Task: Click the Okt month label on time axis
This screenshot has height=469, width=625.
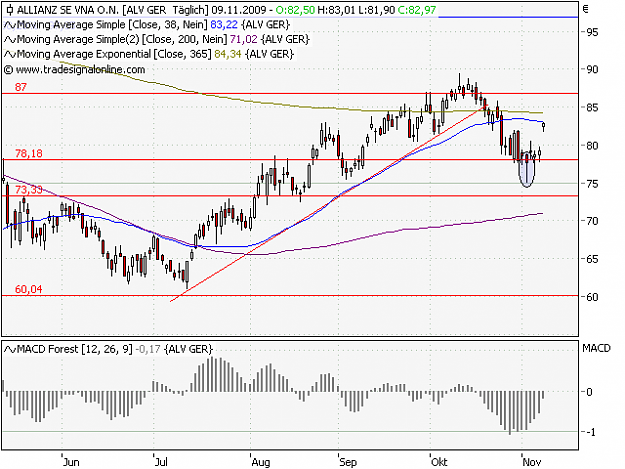Action: pos(439,462)
